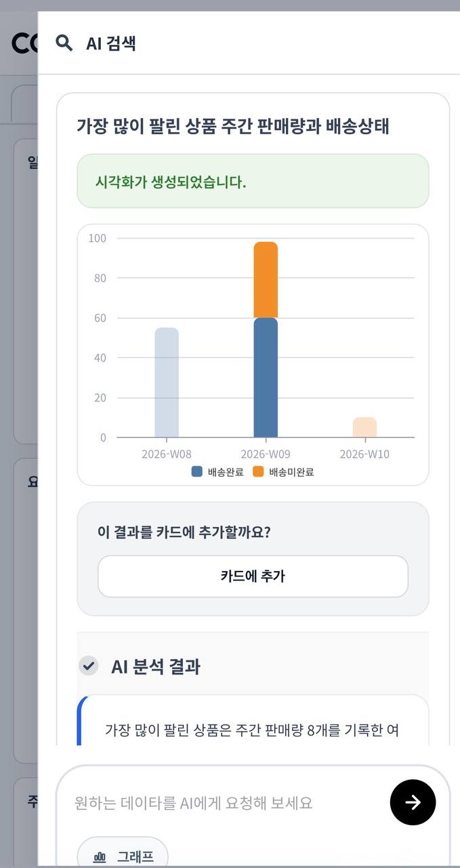Click the faded 2026-W08 bar
Screen dimensions: 460x868
[x=167, y=382]
